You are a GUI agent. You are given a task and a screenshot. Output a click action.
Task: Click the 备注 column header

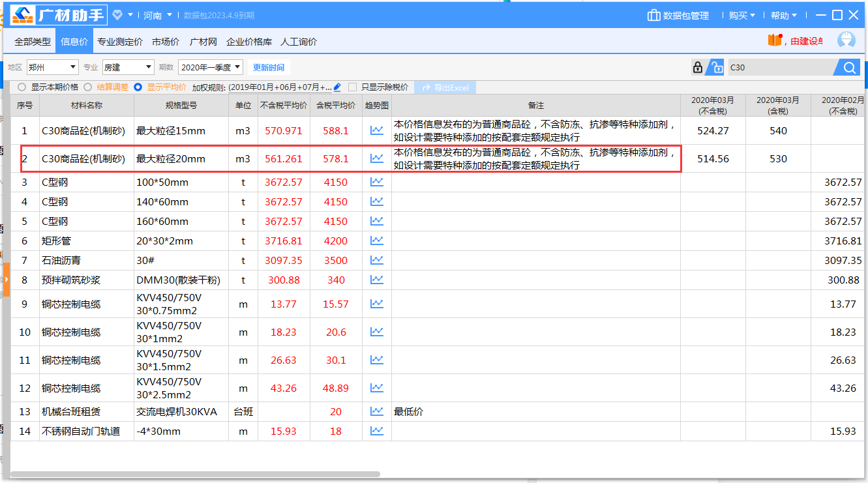tap(536, 105)
